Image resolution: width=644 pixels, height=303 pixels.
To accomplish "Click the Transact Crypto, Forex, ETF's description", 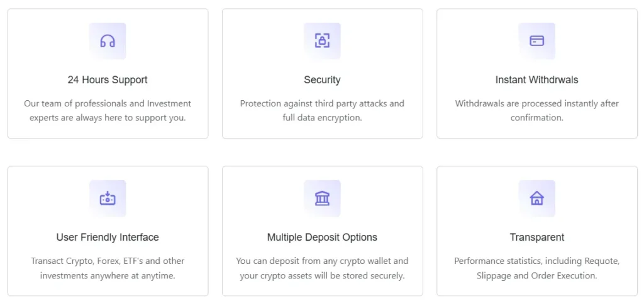I will coord(108,268).
